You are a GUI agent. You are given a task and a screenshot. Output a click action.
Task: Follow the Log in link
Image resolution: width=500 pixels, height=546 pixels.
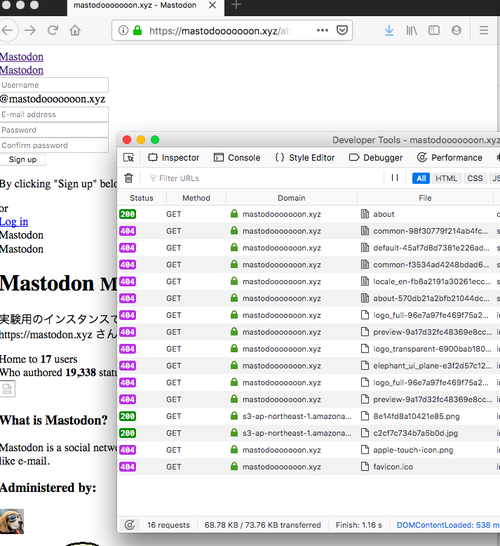(x=14, y=221)
